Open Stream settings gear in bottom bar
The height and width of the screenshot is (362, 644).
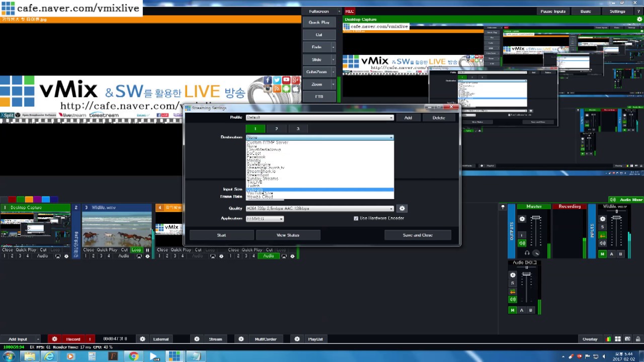click(x=197, y=339)
